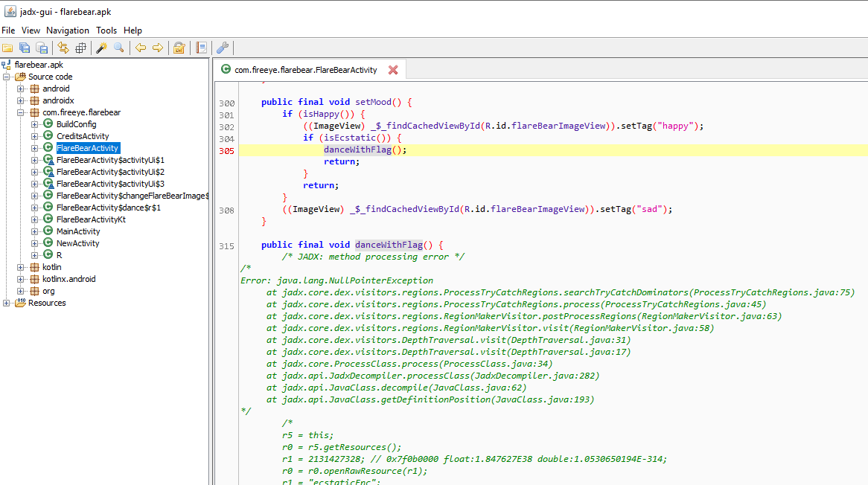Image resolution: width=868 pixels, height=485 pixels.
Task: Collapse the Source code node
Action: 7,77
